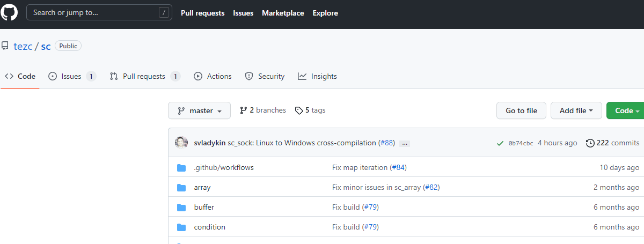Click the array folder icon
The height and width of the screenshot is (244, 644).
pyautogui.click(x=181, y=188)
